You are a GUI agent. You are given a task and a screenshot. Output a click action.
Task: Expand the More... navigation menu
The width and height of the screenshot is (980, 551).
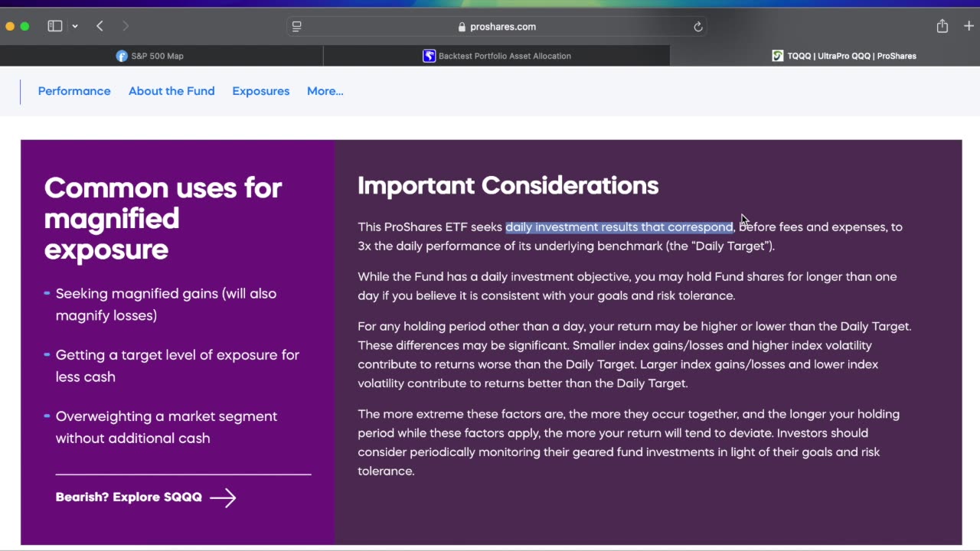(325, 91)
